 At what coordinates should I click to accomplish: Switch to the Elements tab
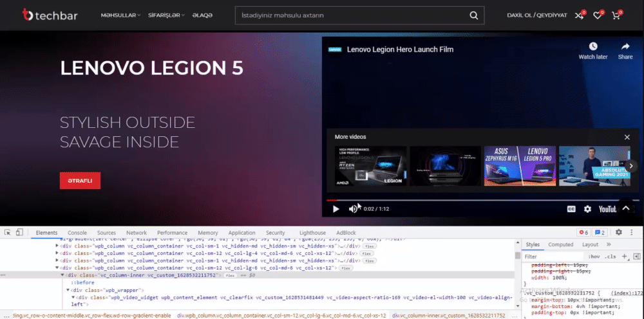click(46, 232)
